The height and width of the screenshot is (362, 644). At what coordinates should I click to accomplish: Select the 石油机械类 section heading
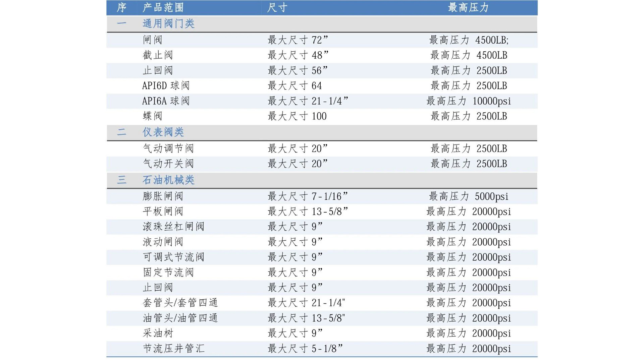tap(168, 180)
